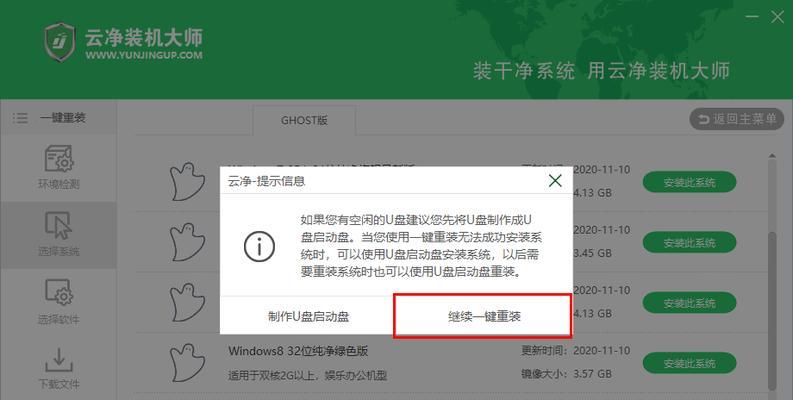Click the 云净装机大师 shield logo

click(x=59, y=42)
